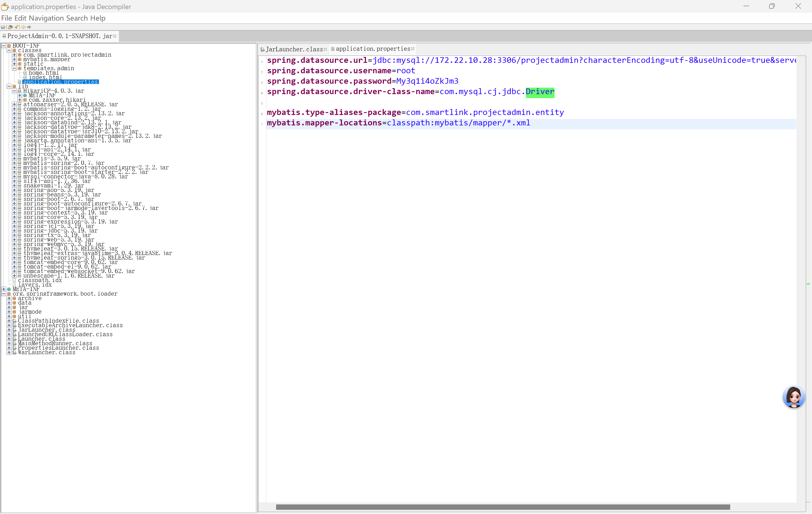Expand the com.smartlink.projectadmin package
The width and height of the screenshot is (812, 514).
(14, 55)
